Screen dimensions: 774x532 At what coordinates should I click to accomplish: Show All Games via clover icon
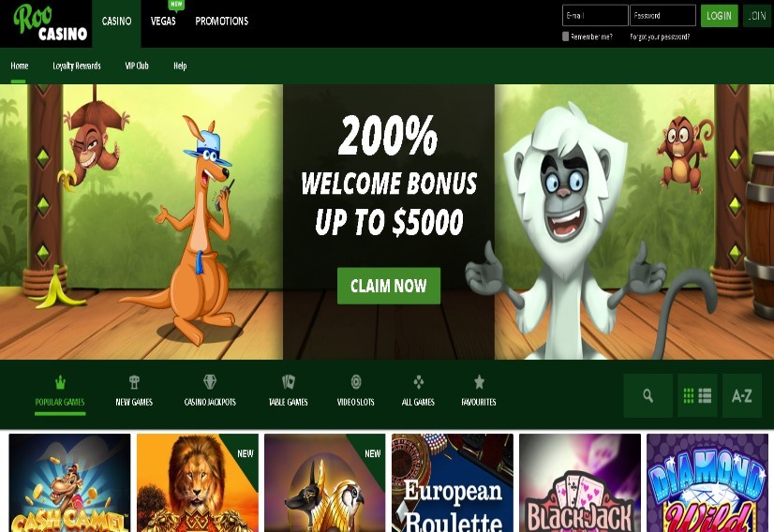coord(418,381)
